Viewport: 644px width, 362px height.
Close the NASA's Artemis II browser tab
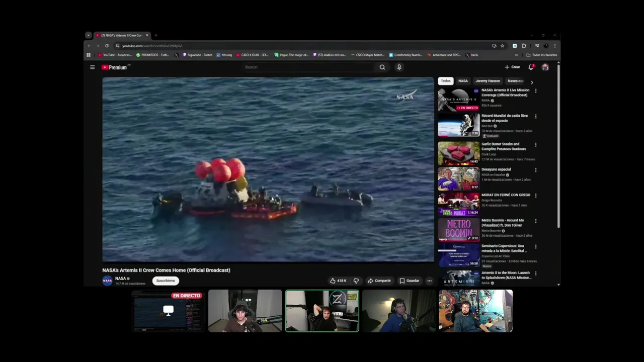tap(147, 35)
